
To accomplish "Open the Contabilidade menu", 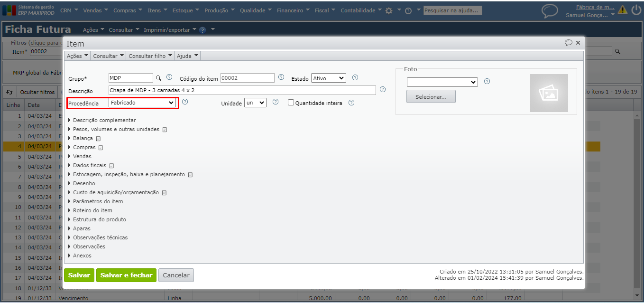I will pos(361,10).
